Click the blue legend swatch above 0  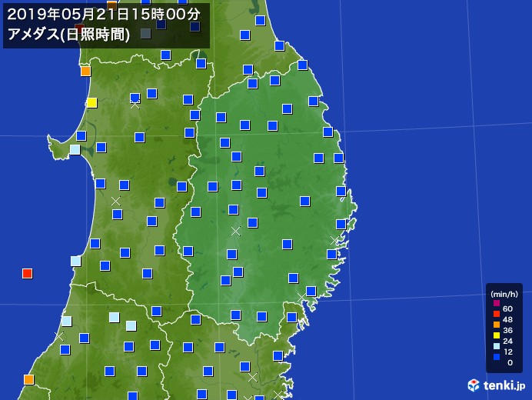point(497,357)
